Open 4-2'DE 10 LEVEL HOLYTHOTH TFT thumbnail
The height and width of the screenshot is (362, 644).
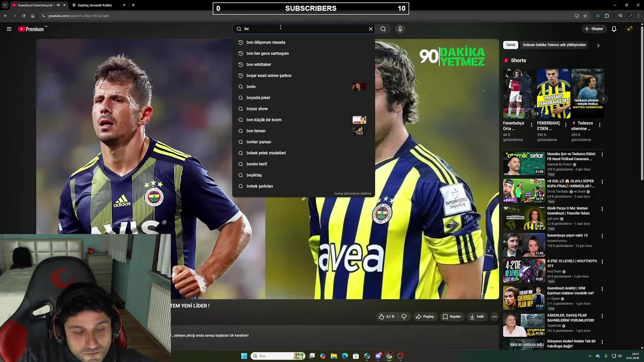pyautogui.click(x=524, y=270)
